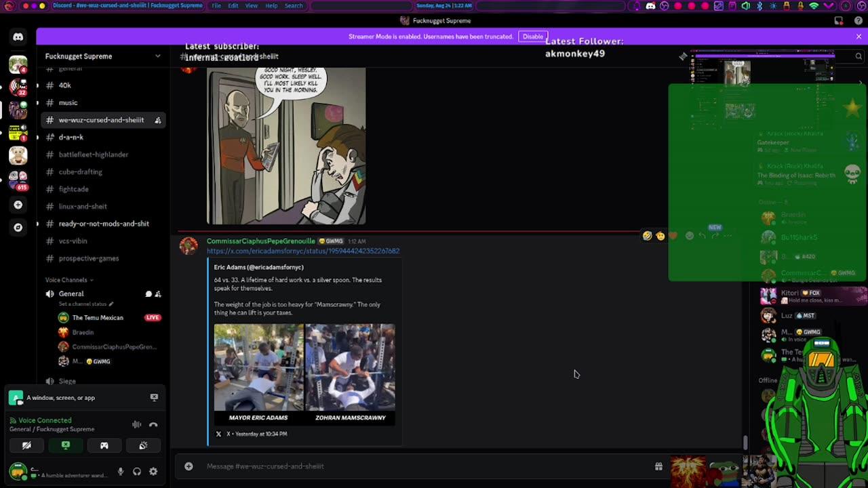Mute the microphone

(x=121, y=472)
